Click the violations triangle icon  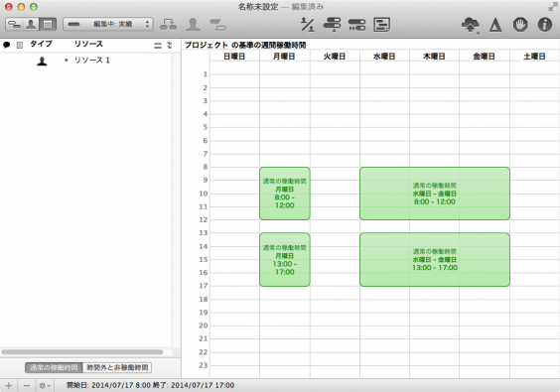click(495, 25)
